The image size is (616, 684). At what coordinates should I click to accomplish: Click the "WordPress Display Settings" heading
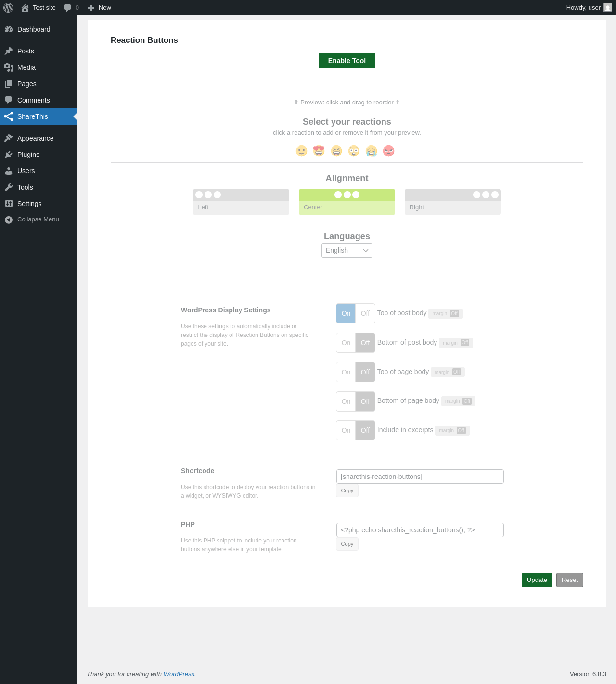coord(226,310)
